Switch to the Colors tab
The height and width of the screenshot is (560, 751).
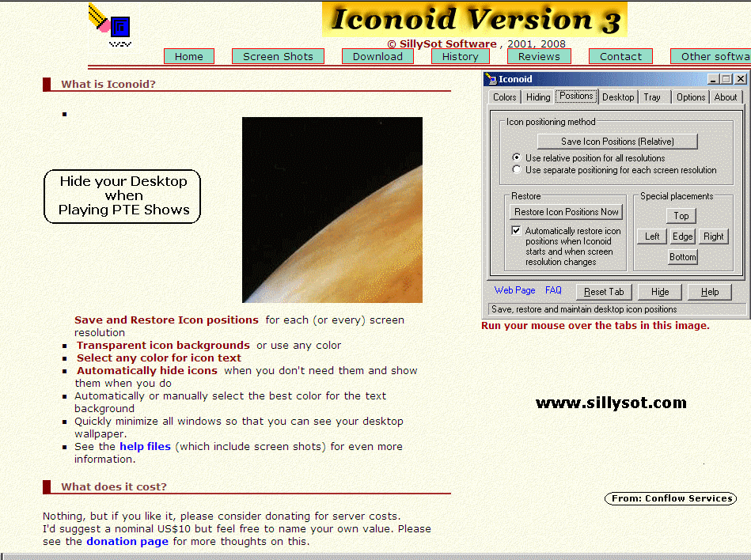504,97
